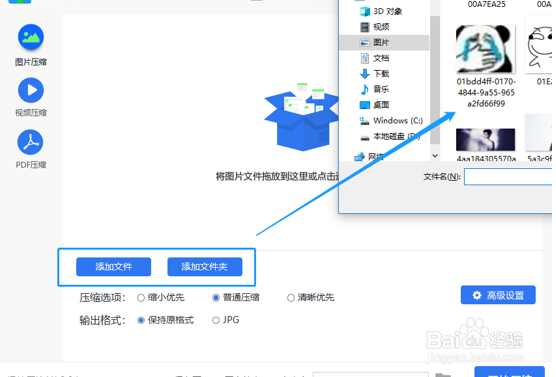This screenshot has height=377, width=556.
Task: Click the navigation pane vertical scrollbar
Action: 435,80
